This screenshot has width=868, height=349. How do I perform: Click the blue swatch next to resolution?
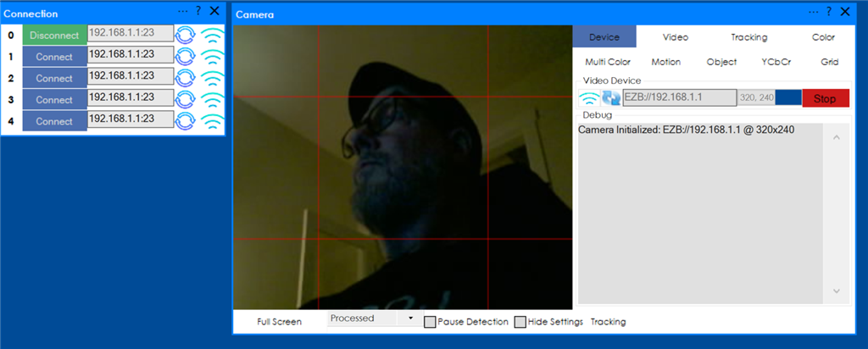coord(787,98)
